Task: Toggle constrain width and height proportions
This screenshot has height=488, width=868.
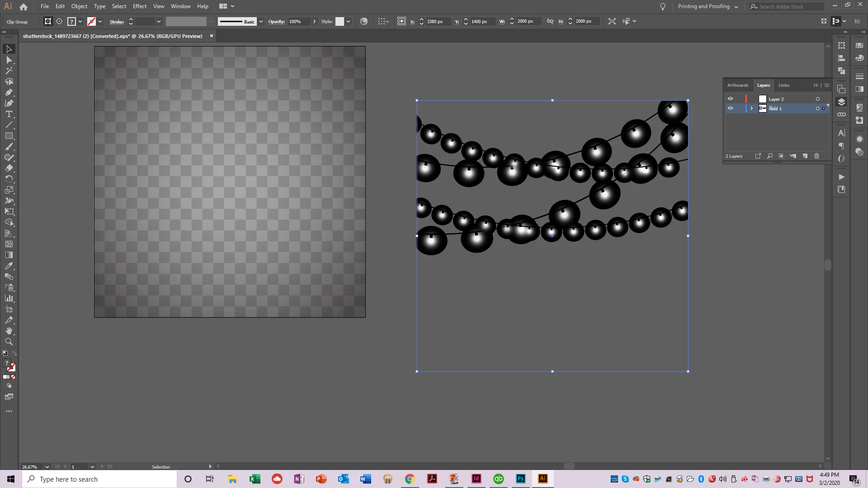Action: coord(550,22)
